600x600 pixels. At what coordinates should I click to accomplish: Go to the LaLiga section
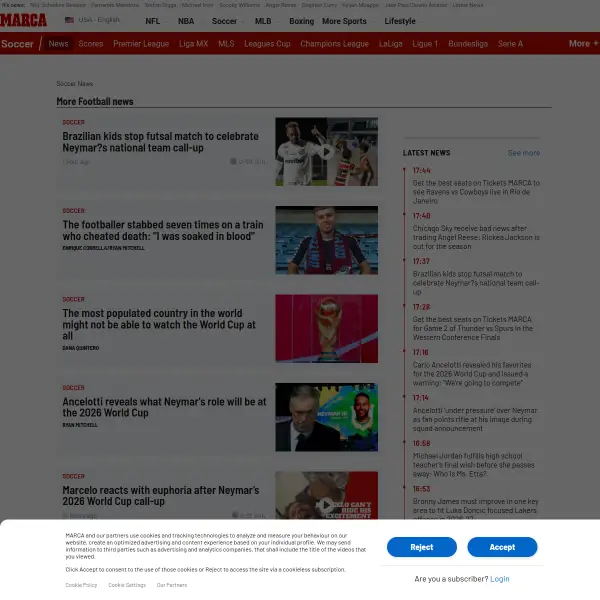coord(391,44)
